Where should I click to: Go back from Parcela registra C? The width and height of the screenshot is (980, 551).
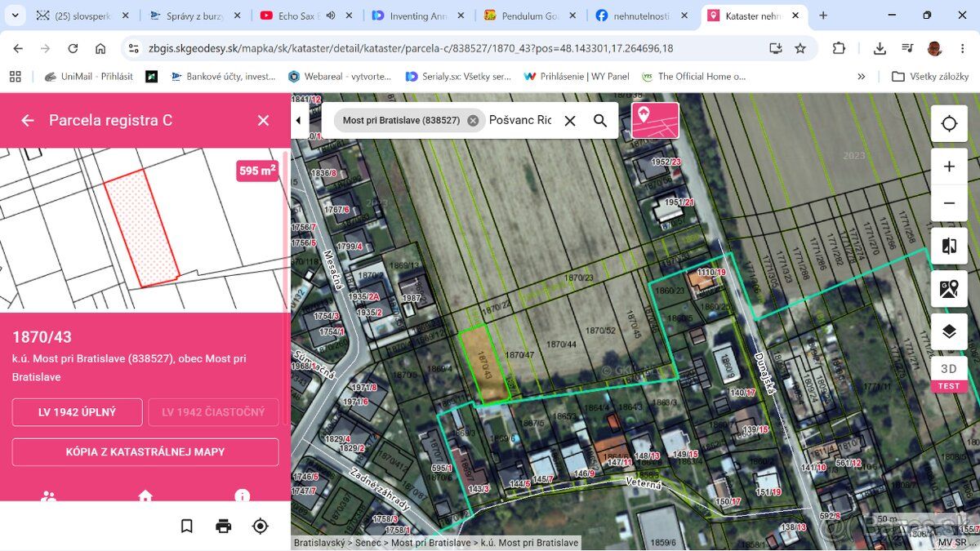coord(28,120)
